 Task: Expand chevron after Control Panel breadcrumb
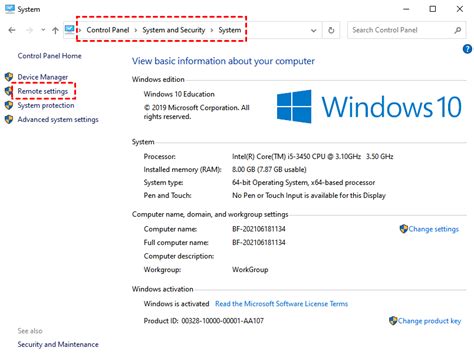136,30
